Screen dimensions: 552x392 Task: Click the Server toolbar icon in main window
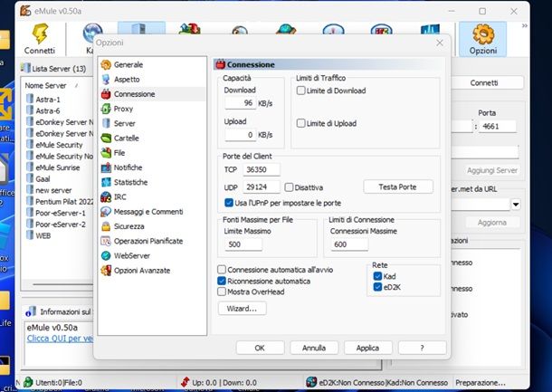click(141, 28)
